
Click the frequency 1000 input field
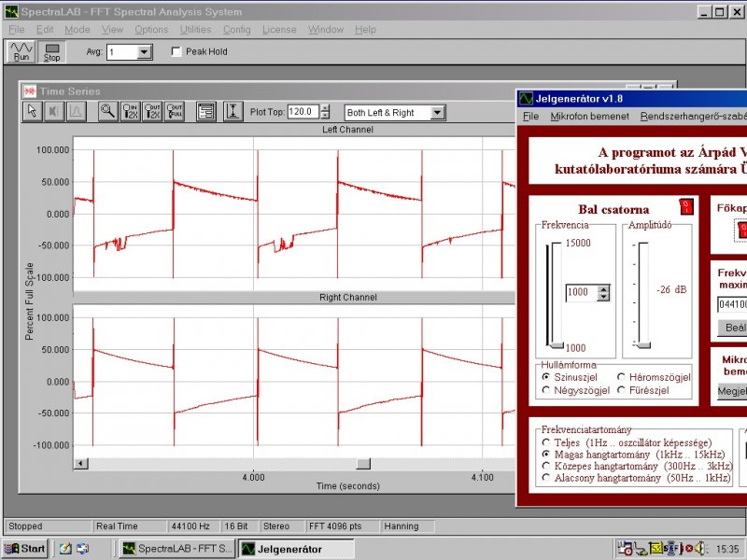tap(582, 292)
